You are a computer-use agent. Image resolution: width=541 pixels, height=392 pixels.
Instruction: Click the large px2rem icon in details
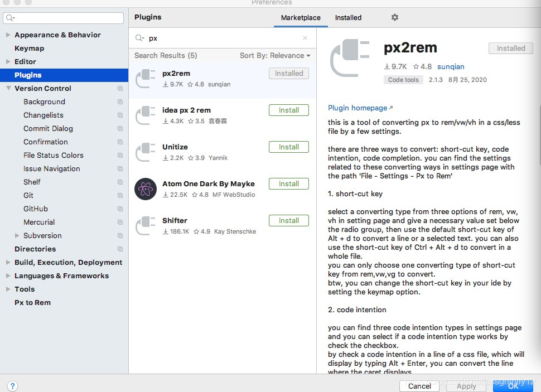[x=350, y=58]
